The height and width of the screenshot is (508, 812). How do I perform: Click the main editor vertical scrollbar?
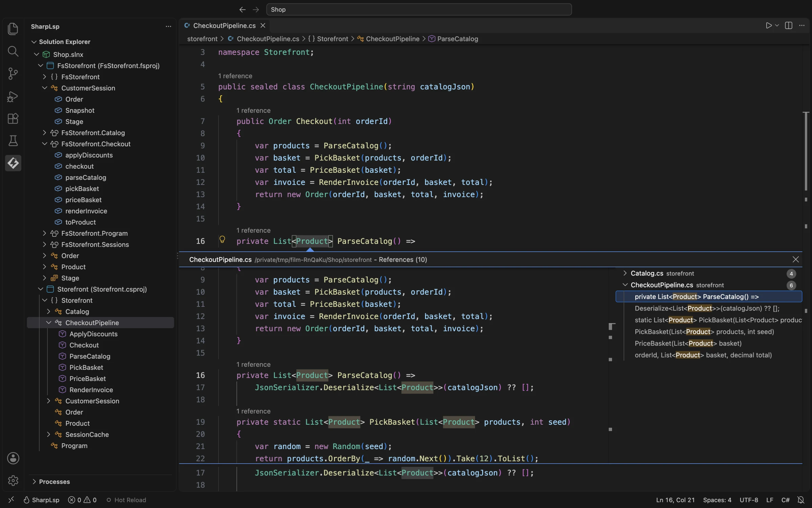click(806, 151)
